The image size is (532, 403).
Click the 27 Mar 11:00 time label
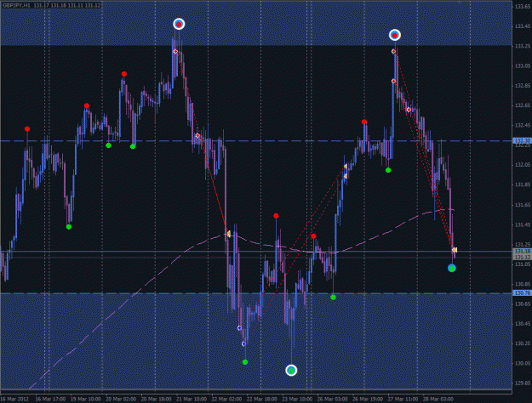click(403, 399)
